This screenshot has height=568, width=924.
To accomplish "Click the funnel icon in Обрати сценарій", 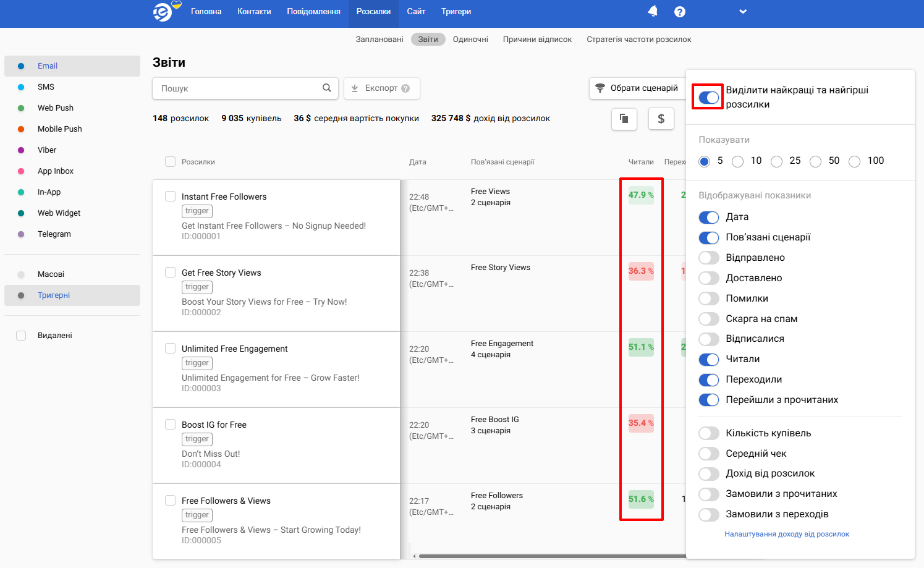I will pyautogui.click(x=600, y=88).
